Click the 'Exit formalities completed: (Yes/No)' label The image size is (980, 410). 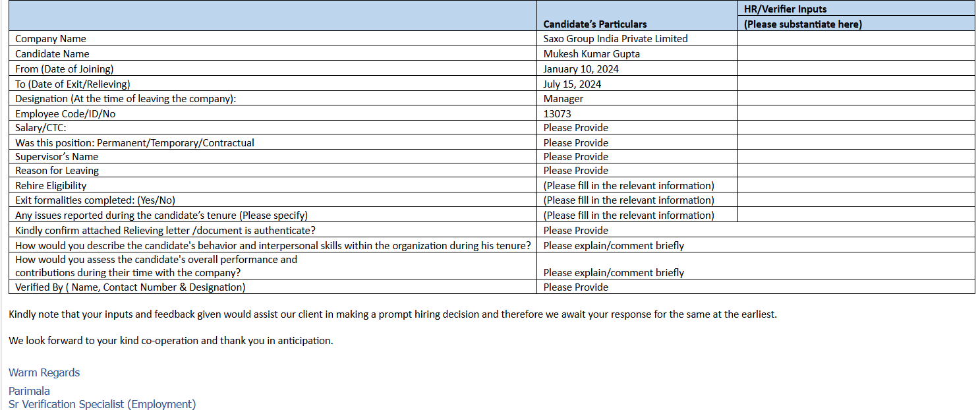coord(96,200)
